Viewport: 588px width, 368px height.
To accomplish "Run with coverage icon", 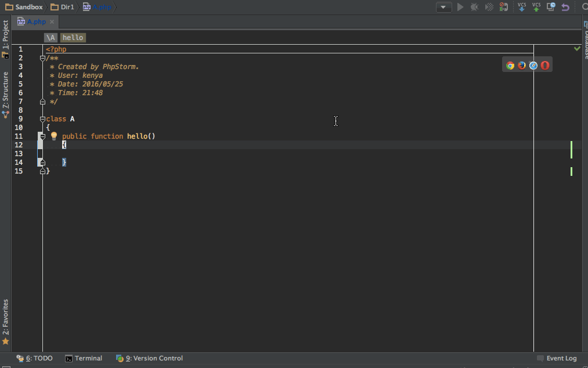I will [489, 7].
